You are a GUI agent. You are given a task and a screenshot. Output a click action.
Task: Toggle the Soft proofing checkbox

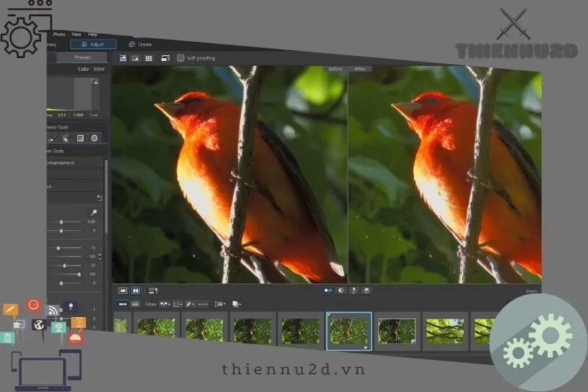click(x=181, y=58)
